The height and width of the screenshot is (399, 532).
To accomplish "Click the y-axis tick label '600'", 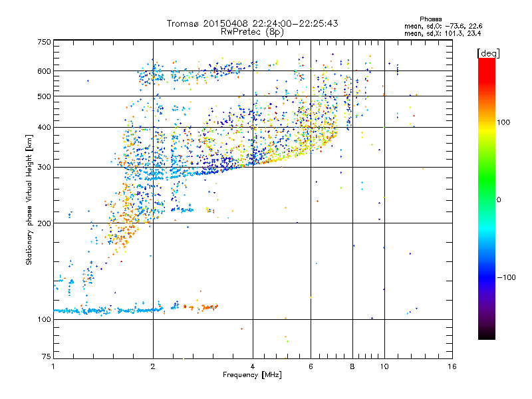I will point(45,71).
